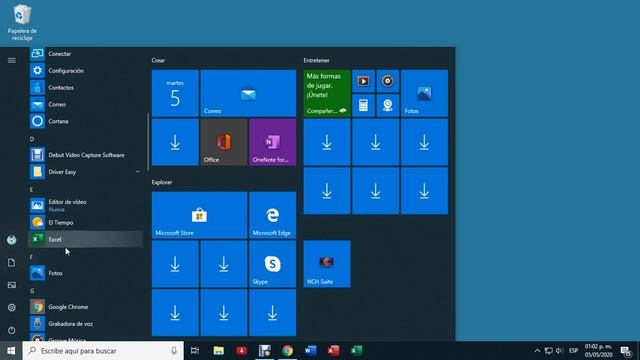This screenshot has height=360, width=640.
Task: Open Word from the taskbar
Action: point(310,351)
